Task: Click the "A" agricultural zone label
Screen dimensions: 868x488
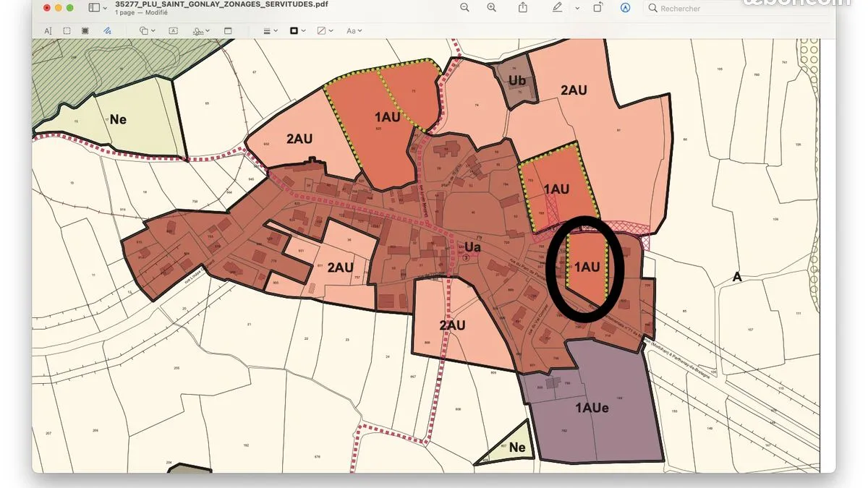Action: [x=737, y=277]
